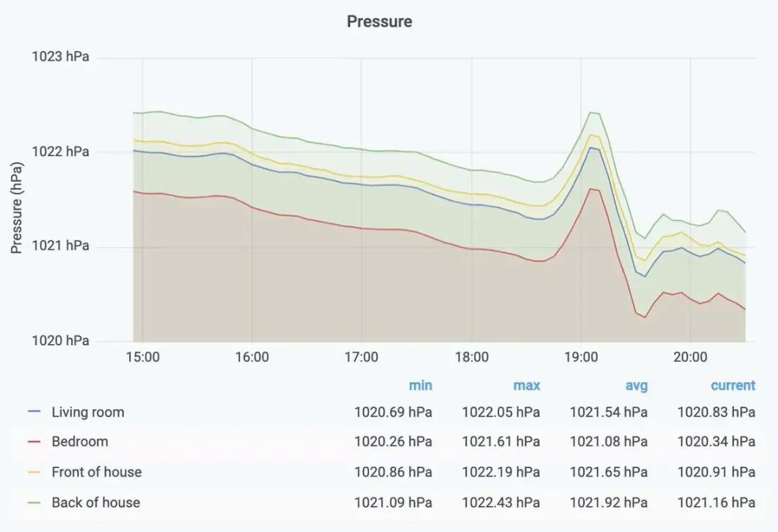Toggle the Bedroom series in legend

pyautogui.click(x=80, y=441)
